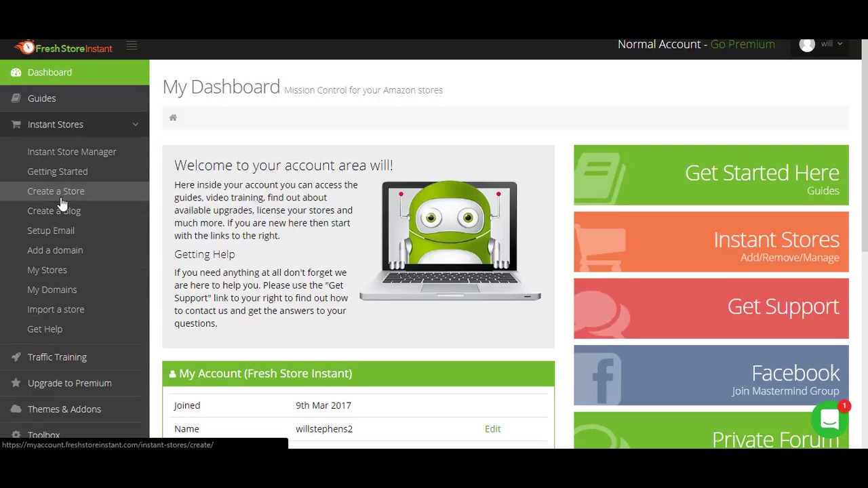
Task: Click the name value willstephens2
Action: (324, 429)
